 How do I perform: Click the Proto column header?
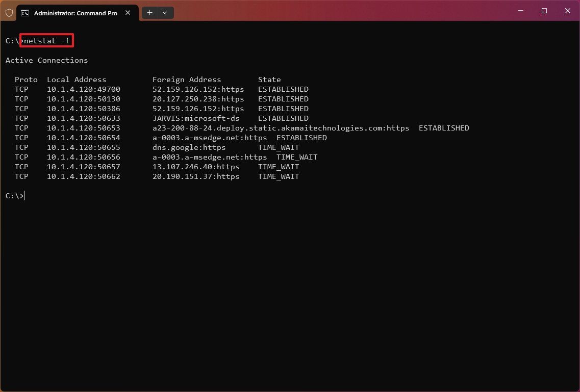(26, 79)
